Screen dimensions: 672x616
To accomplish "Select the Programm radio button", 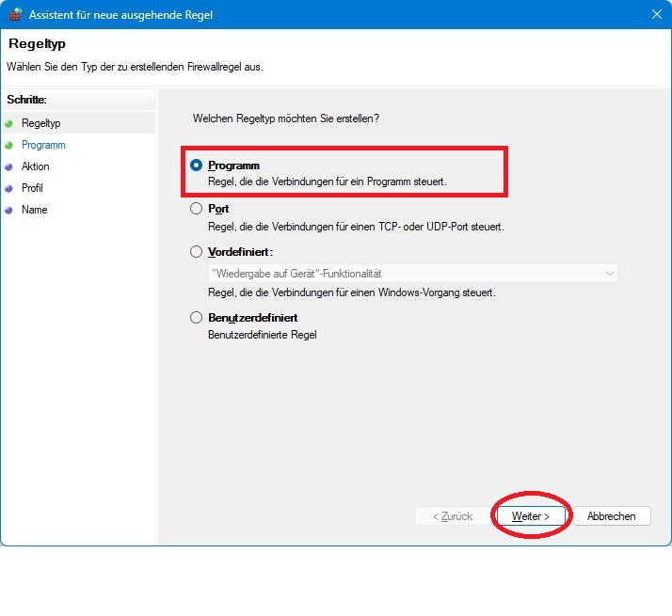I will click(x=197, y=166).
